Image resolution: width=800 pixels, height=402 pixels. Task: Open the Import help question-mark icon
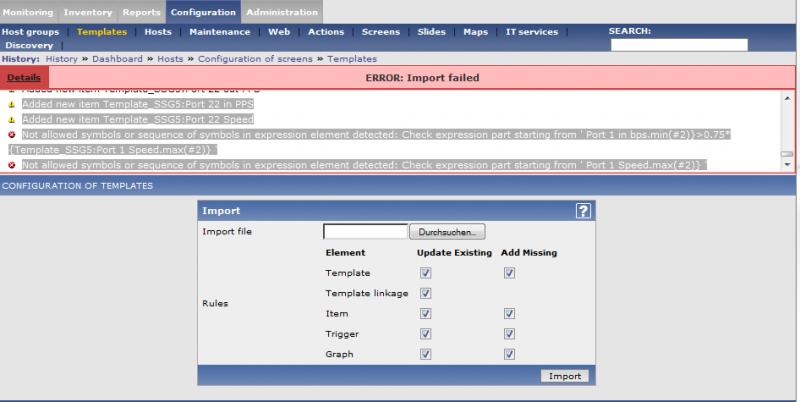point(583,211)
